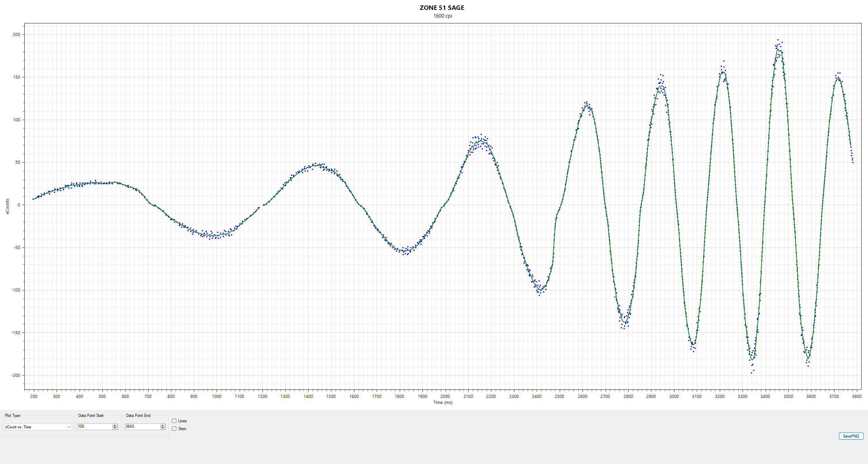
Task: Click the Plot Type label
Action: [13, 416]
